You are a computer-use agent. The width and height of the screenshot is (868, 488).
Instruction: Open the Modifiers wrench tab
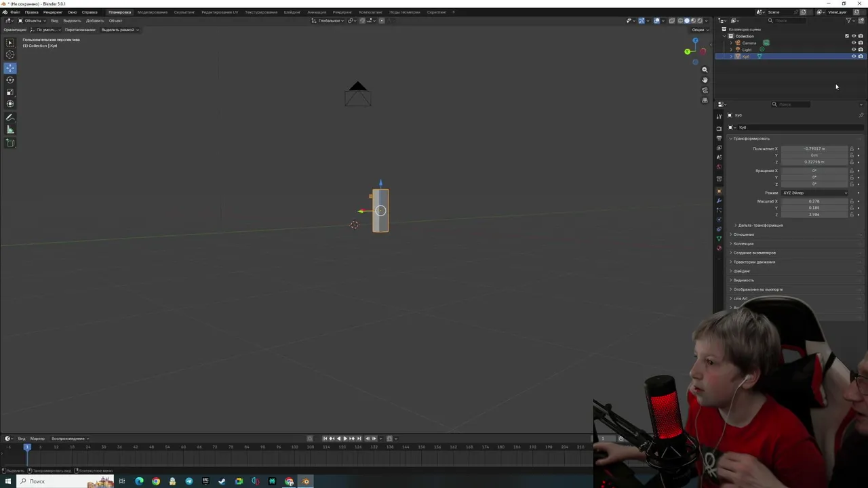[x=719, y=201]
